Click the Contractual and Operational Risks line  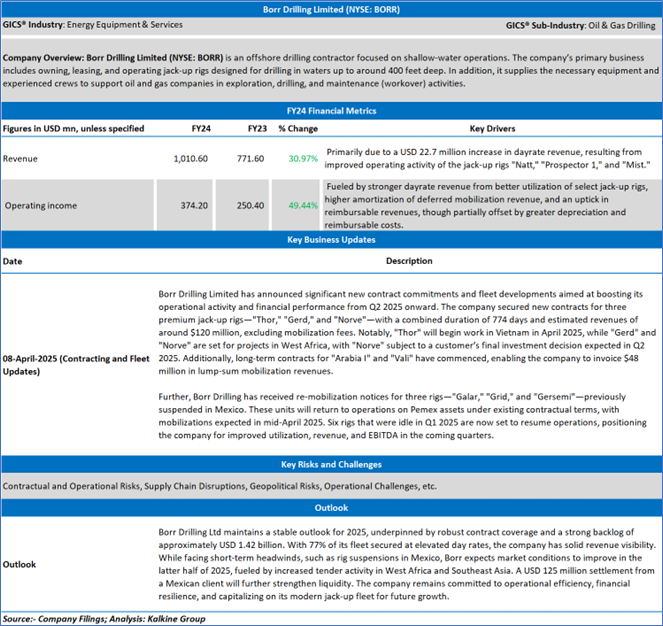pyautogui.click(x=219, y=486)
